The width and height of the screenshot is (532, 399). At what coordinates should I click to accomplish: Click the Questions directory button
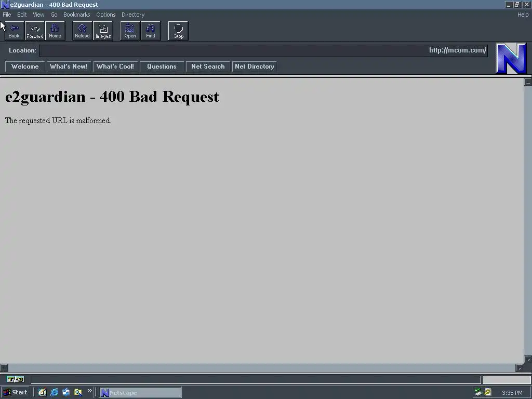coord(162,66)
